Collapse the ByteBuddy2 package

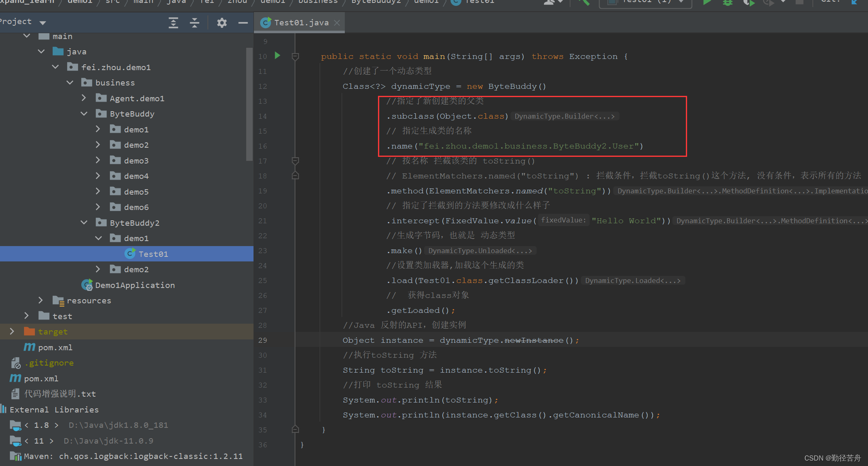pyautogui.click(x=84, y=222)
